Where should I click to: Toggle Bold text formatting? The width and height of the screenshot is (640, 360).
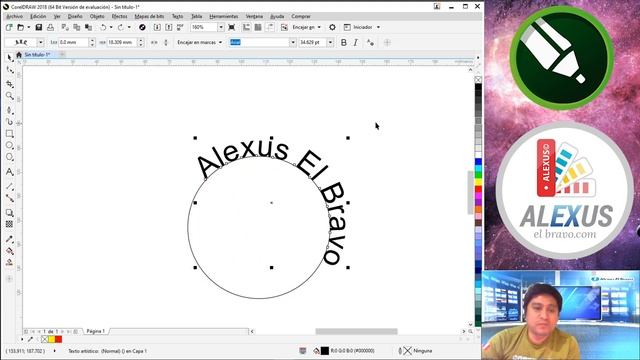(x=344, y=42)
